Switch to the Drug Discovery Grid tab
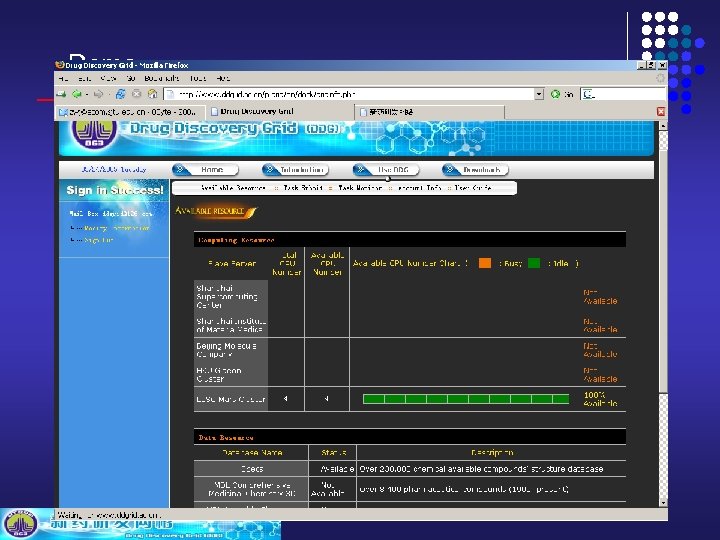This screenshot has width=720, height=540. click(x=280, y=112)
